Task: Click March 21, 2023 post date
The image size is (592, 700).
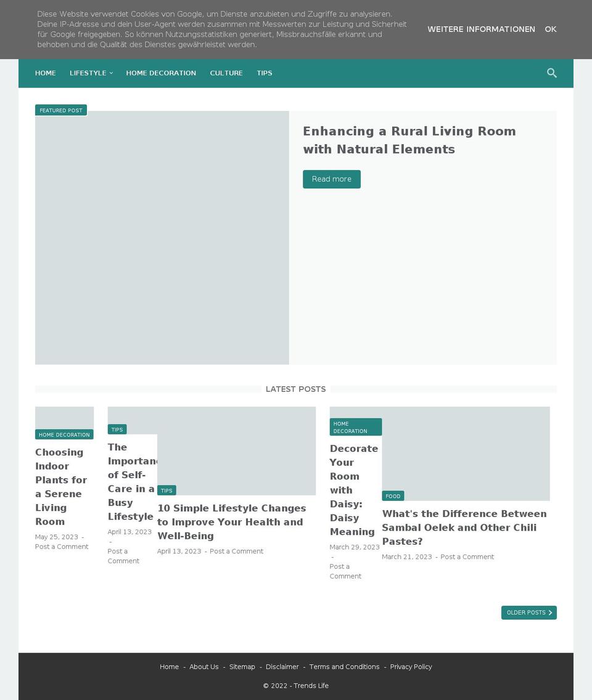Action: point(407,556)
